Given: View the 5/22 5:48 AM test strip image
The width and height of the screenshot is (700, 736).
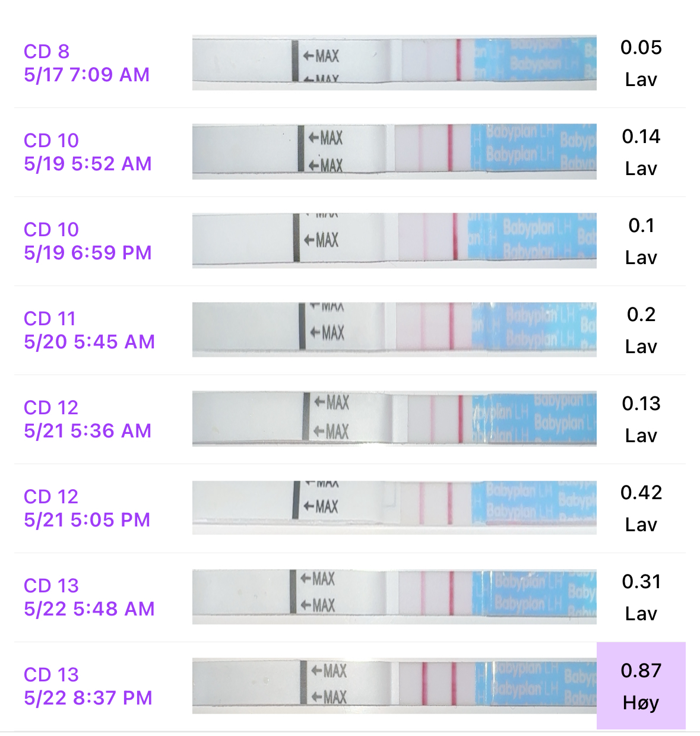Looking at the screenshot, I should click(x=394, y=597).
